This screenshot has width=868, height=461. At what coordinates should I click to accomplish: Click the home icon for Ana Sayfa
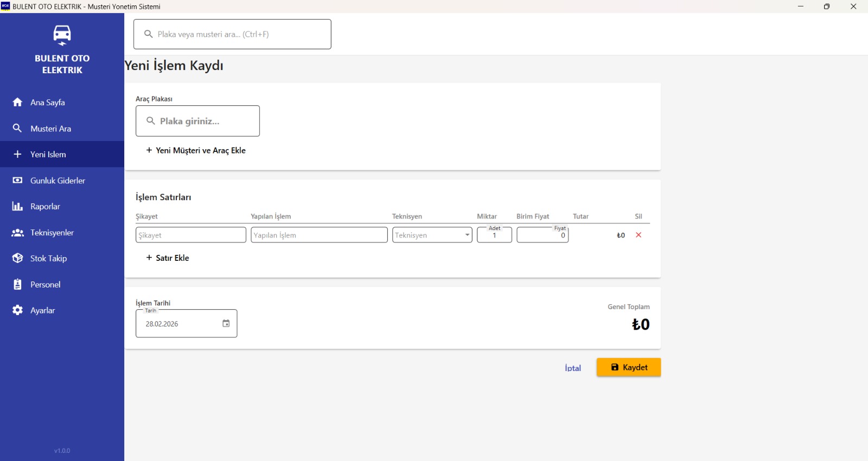(x=17, y=103)
